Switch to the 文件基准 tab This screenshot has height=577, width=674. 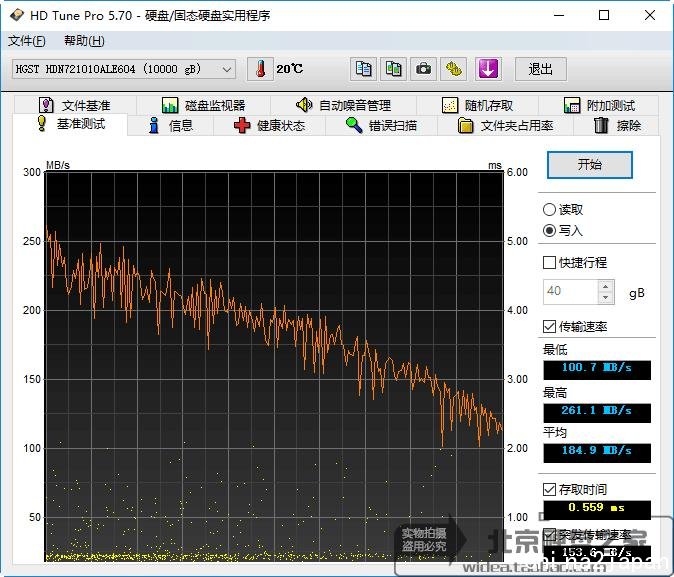click(x=75, y=105)
